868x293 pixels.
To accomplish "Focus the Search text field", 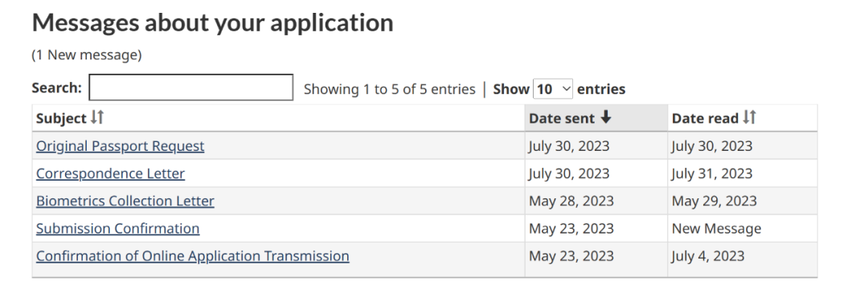I will click(191, 87).
